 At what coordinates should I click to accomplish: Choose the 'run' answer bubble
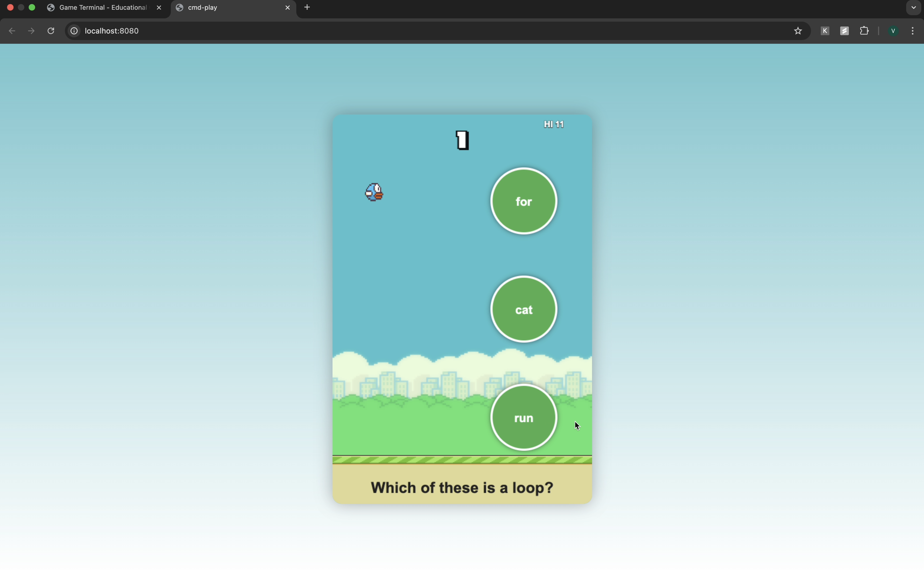[523, 418]
